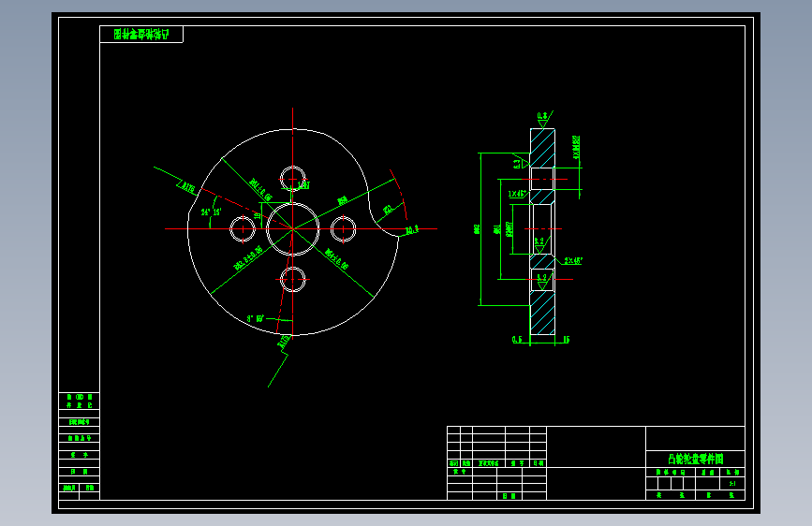Click the mirrored label box in the top-left corner
The image size is (812, 526).
[141, 35]
